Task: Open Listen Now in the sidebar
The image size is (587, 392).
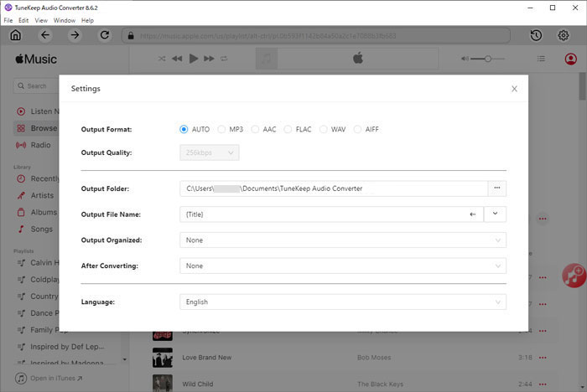Action: coord(37,111)
